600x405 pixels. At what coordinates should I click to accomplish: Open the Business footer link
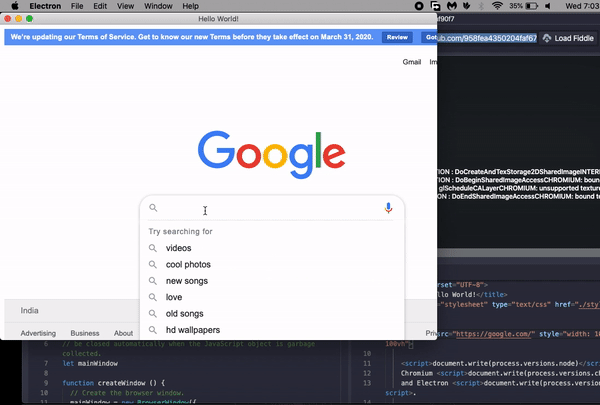click(85, 333)
